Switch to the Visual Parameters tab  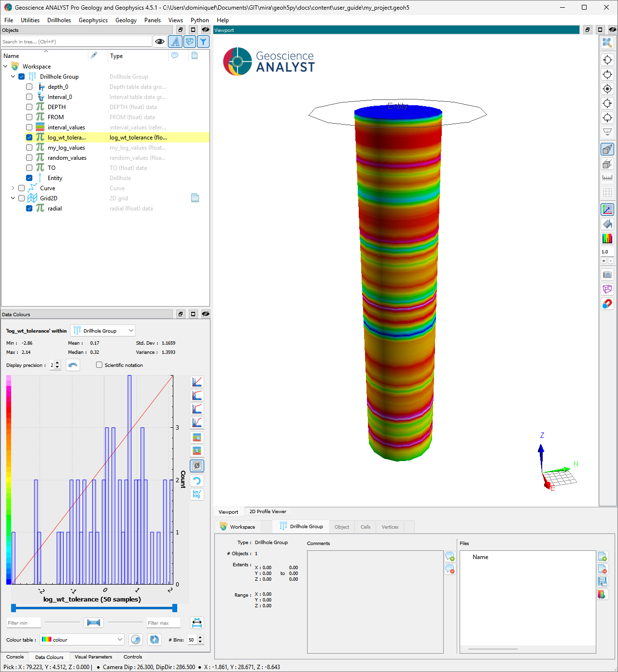coord(93,657)
